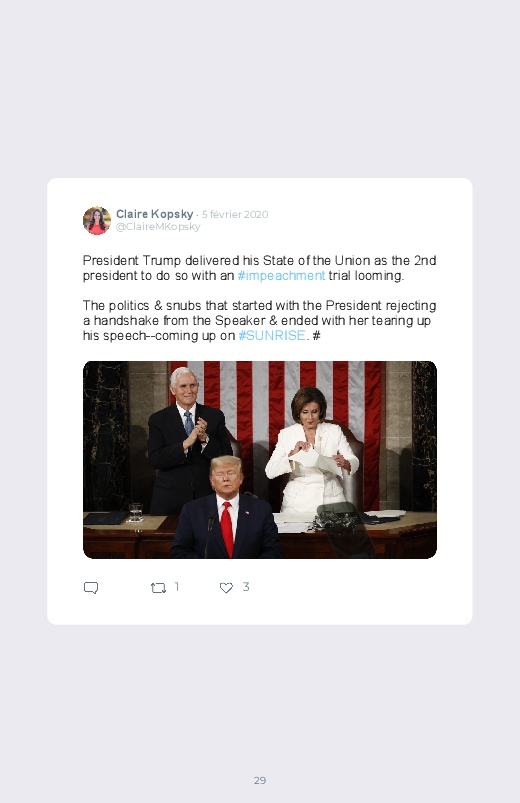Click the paragraph about politics & snubs
Screen dimensions: 520x803
259,321
